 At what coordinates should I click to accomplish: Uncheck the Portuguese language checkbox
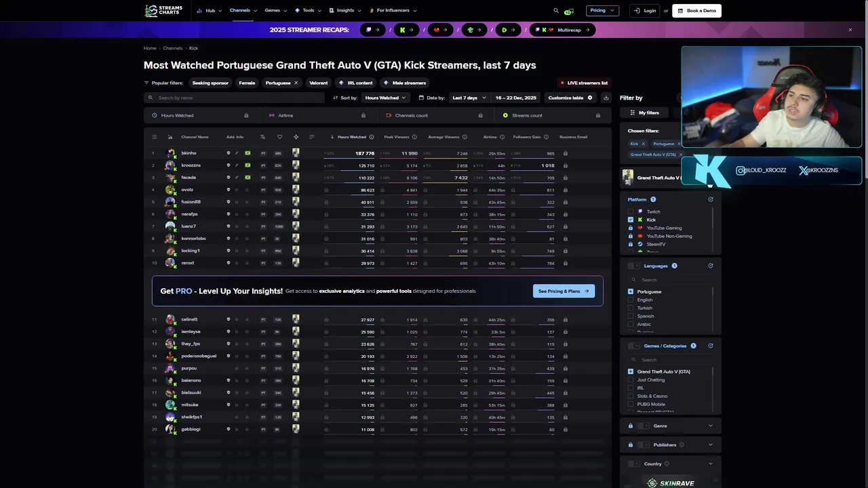pos(631,291)
